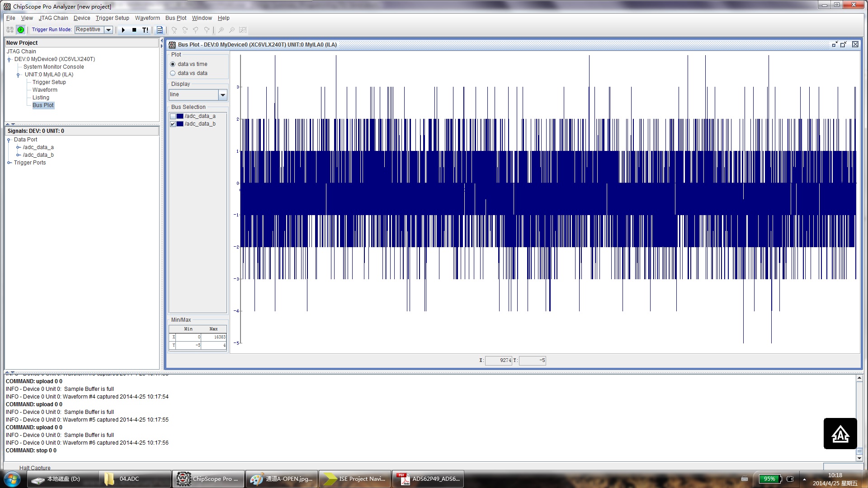The height and width of the screenshot is (488, 868).
Task: Open the Windows Start button
Action: [x=12, y=479]
